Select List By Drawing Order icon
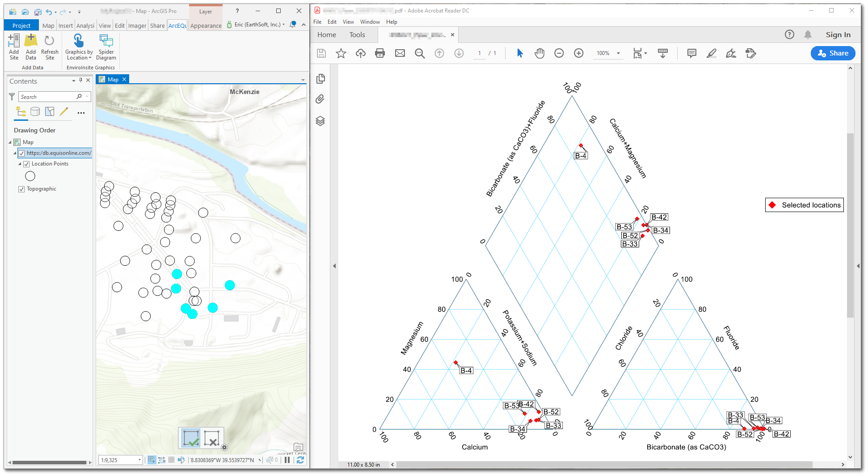 (x=21, y=112)
